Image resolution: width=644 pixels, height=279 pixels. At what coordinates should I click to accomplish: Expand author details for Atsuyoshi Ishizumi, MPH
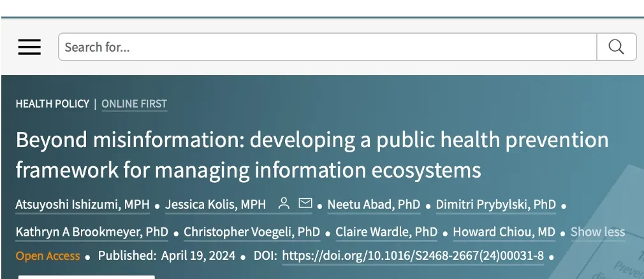pos(82,204)
